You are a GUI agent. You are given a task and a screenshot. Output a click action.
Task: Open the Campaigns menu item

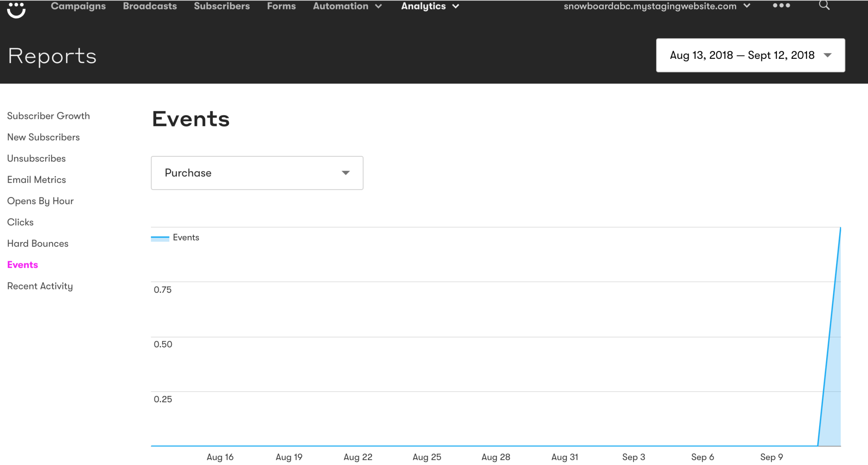[78, 6]
